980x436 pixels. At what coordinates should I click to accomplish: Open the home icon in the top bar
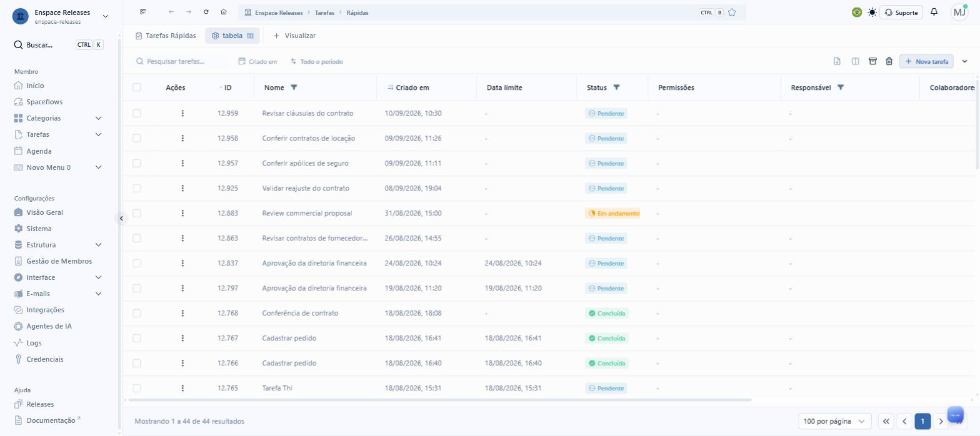click(224, 12)
